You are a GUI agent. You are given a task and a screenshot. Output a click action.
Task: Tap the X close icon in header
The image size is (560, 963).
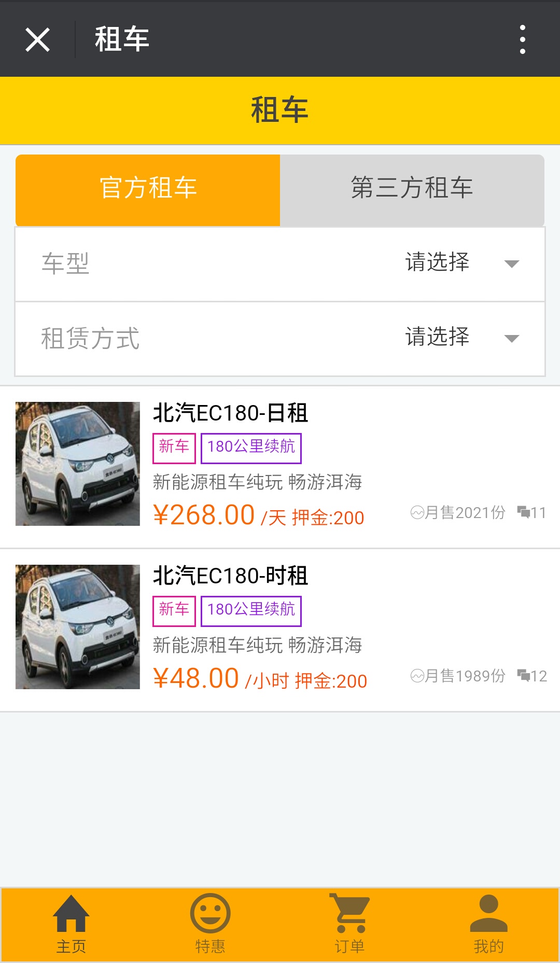(x=37, y=40)
